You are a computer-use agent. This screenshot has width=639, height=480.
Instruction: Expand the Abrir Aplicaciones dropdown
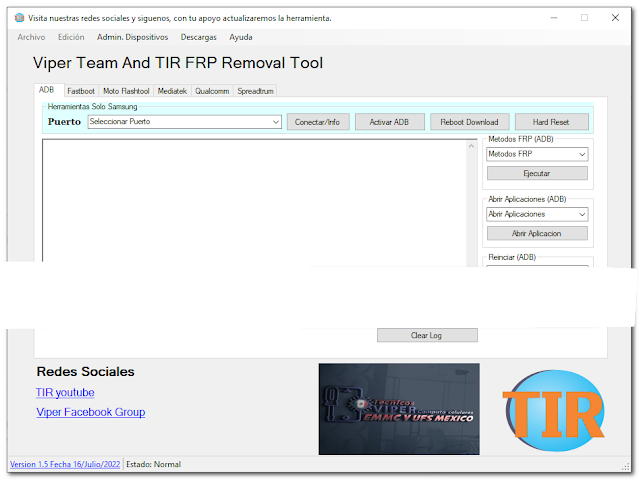[537, 214]
